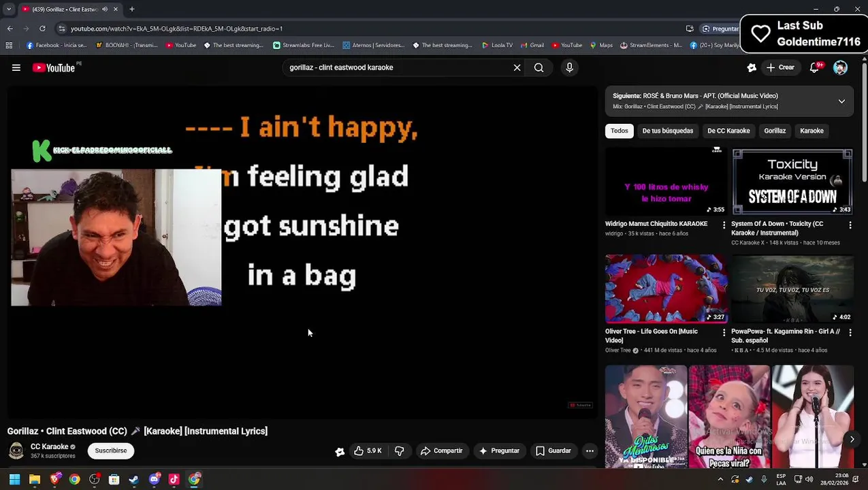Viewport: 868px width, 490px height.
Task: Open PowaPowa Girl A video thumbnail
Action: 792,289
